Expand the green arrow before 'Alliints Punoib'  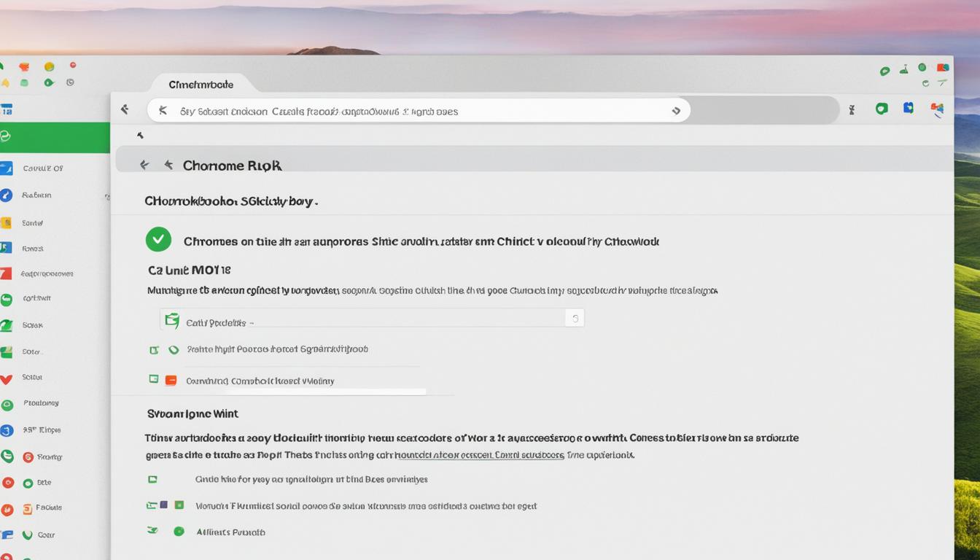(153, 531)
